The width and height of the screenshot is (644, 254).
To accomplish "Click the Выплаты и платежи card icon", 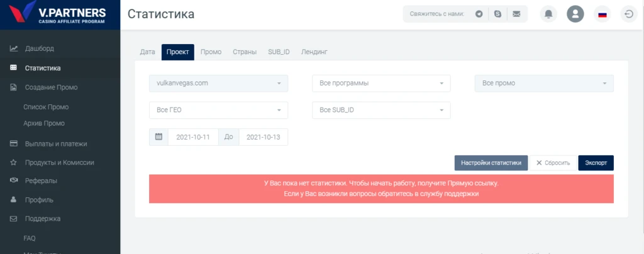I will [14, 143].
